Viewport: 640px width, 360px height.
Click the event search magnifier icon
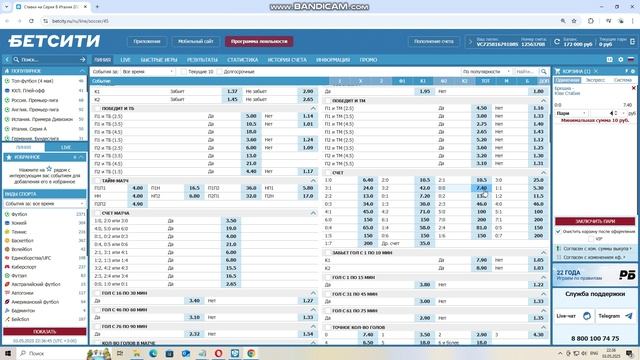point(544,71)
